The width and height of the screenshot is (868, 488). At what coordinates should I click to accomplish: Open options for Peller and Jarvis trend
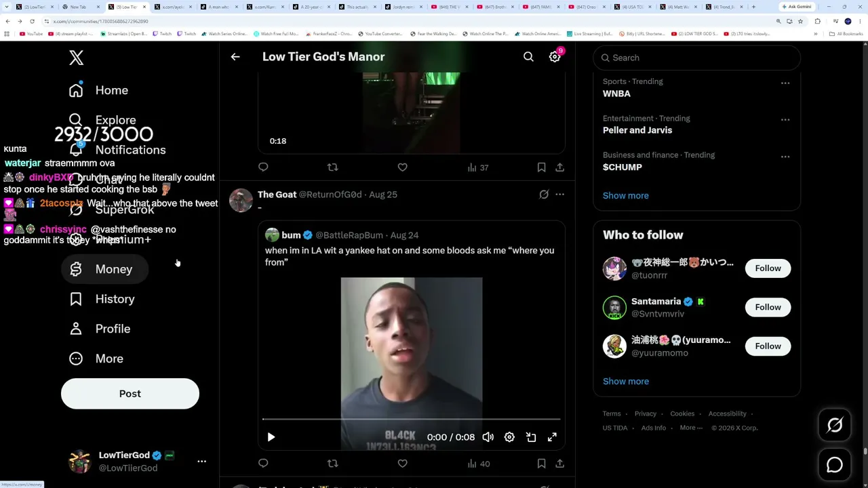point(785,120)
